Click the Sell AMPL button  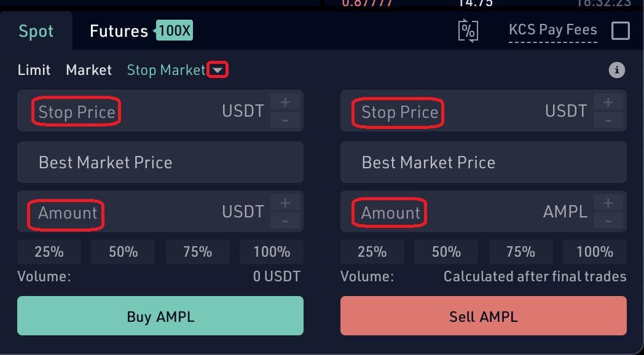tap(484, 316)
